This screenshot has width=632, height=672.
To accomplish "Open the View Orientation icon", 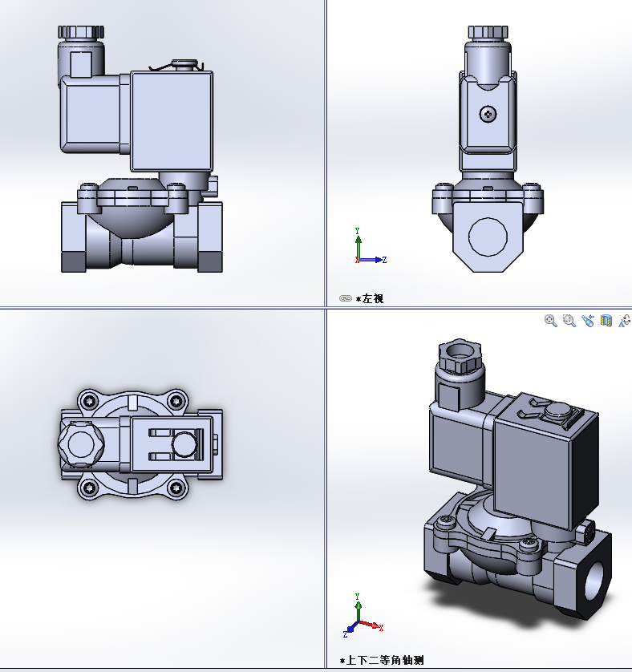I will coord(625,321).
